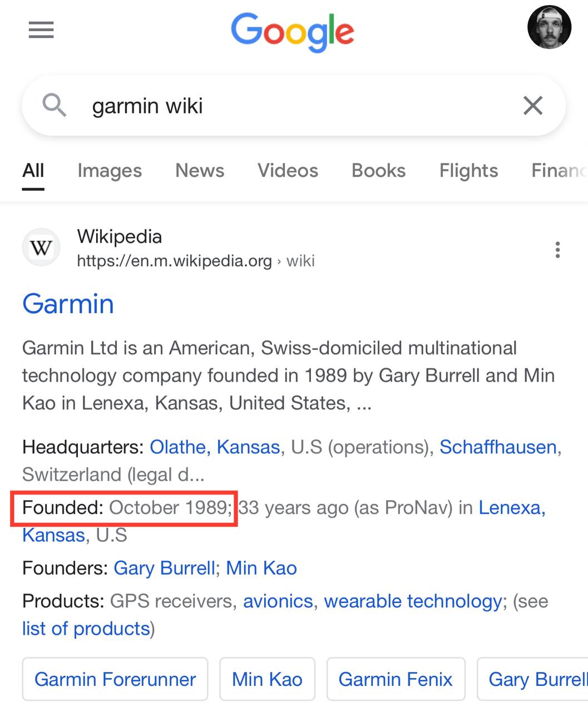Open the hamburger menu
This screenshot has height=712, width=588.
(41, 30)
